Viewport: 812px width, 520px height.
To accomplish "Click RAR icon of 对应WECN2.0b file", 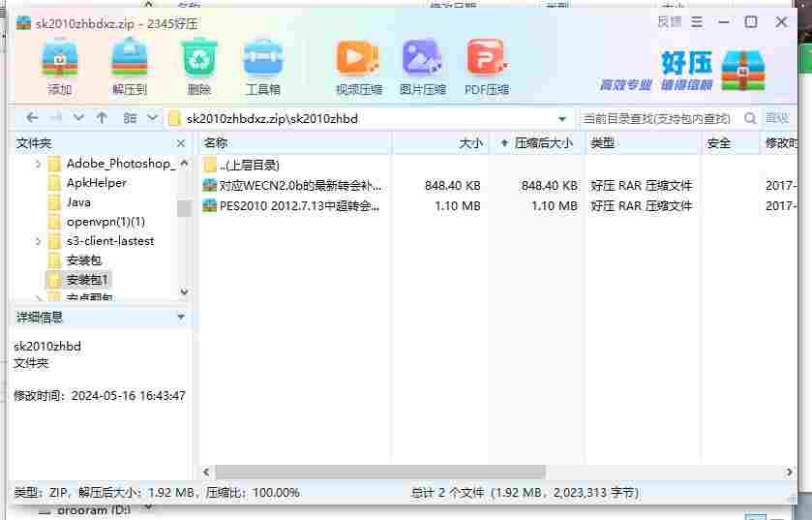I will pyautogui.click(x=209, y=185).
